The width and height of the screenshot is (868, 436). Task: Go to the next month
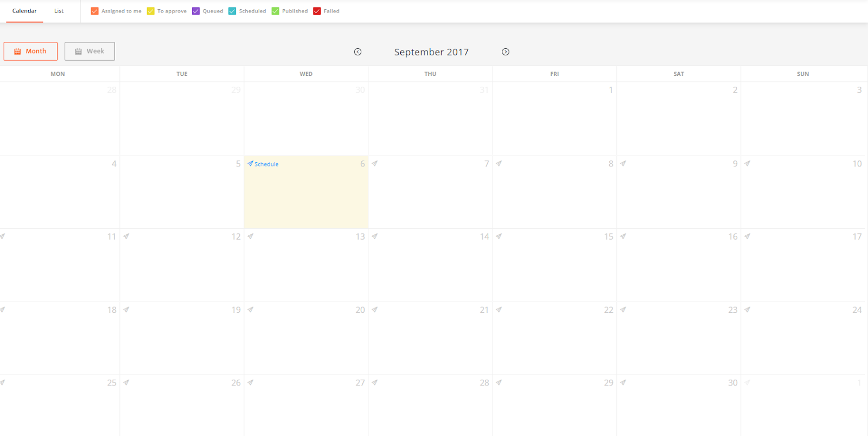(x=506, y=52)
